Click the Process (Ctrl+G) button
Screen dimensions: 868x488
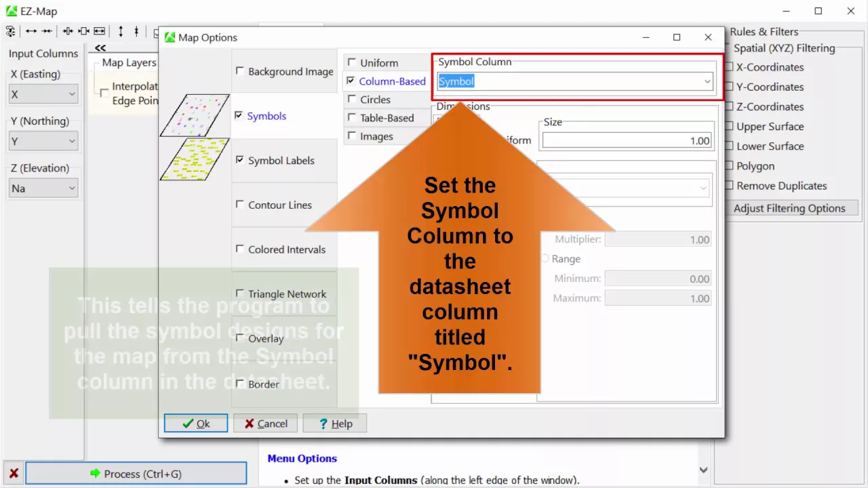(x=136, y=473)
